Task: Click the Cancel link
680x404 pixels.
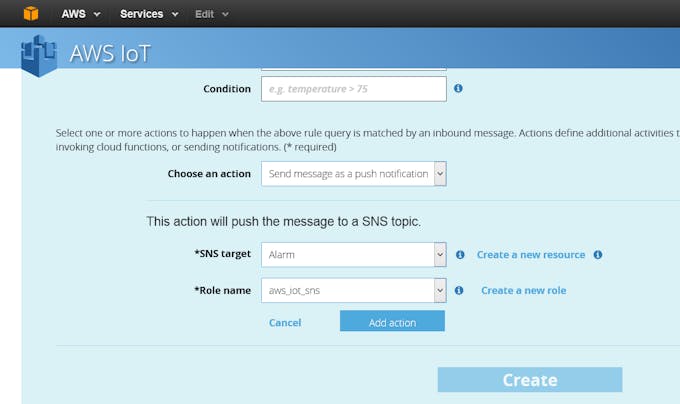Action: (x=285, y=323)
